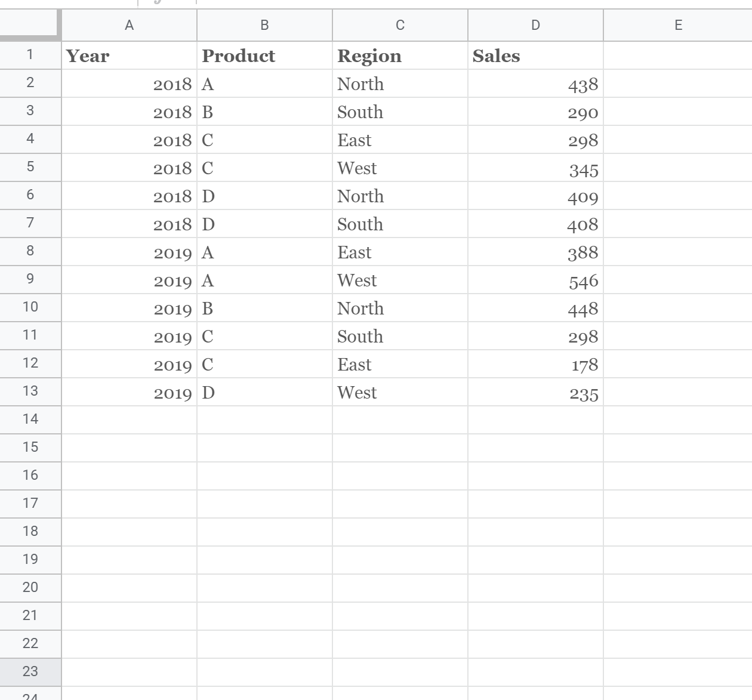Select highlighted row 23 header
Viewport: 752px width, 700px height.
pos(30,671)
